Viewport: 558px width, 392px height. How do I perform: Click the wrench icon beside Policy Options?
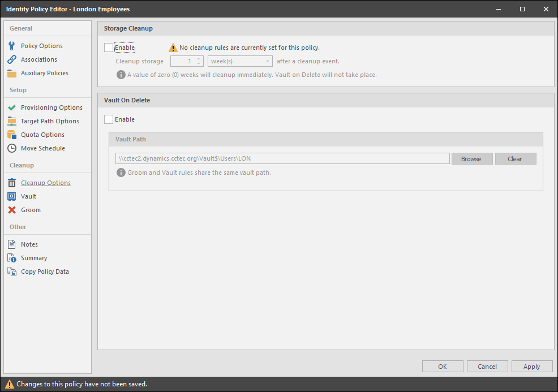[12, 46]
